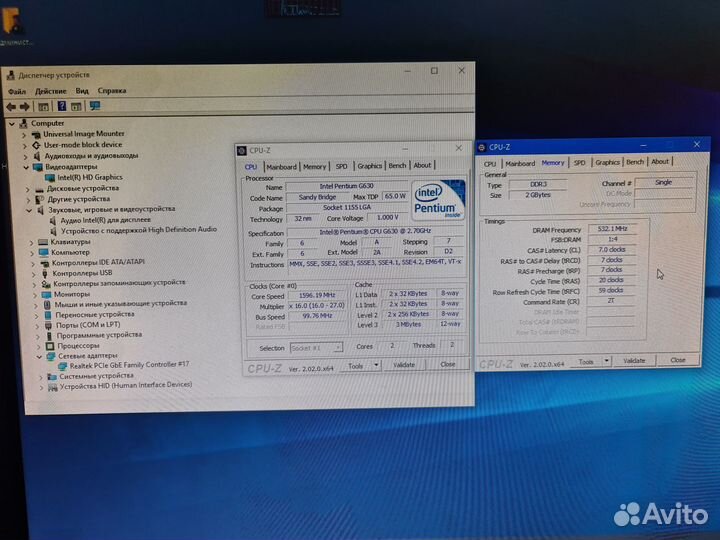Open the Вид menu
The width and height of the screenshot is (720, 540).
tap(82, 91)
